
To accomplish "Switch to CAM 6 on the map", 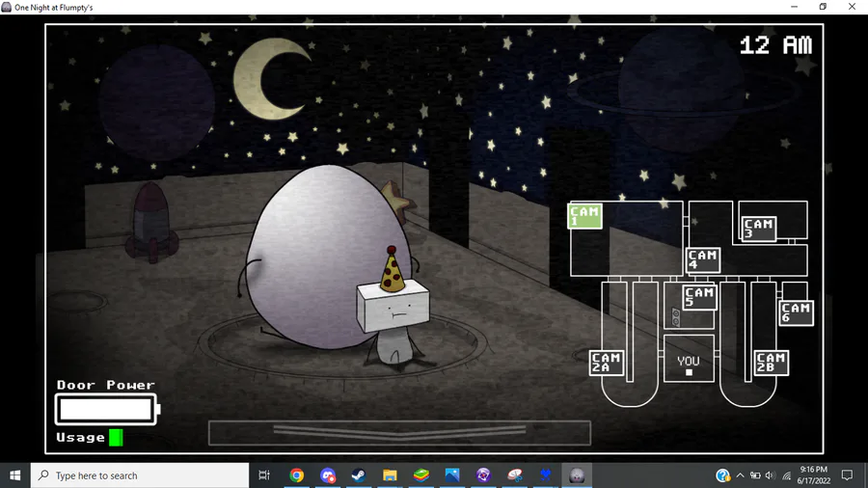I will (796, 312).
